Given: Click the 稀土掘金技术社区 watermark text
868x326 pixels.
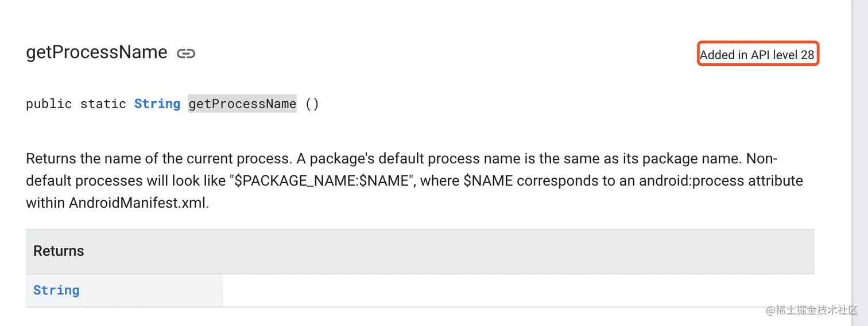Looking at the screenshot, I should tap(816, 310).
